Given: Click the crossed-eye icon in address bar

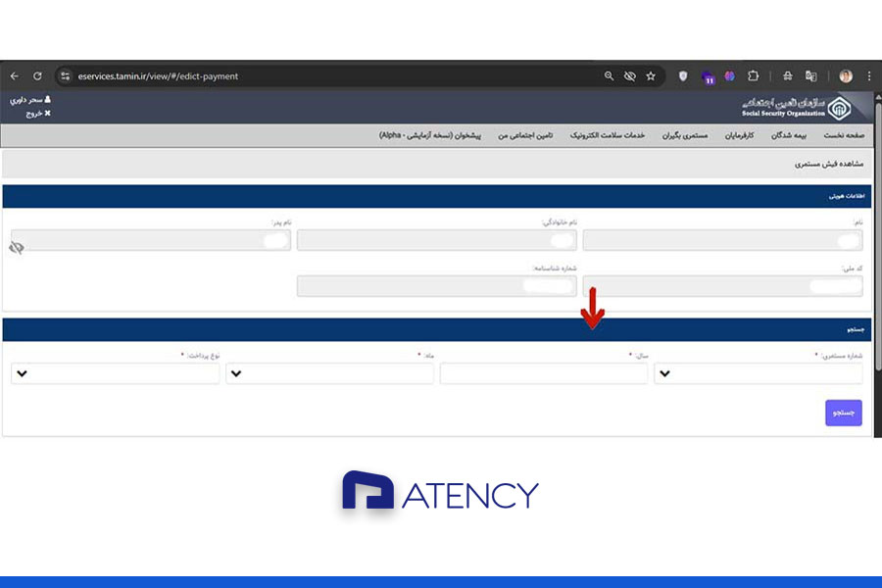Looking at the screenshot, I should tap(630, 75).
